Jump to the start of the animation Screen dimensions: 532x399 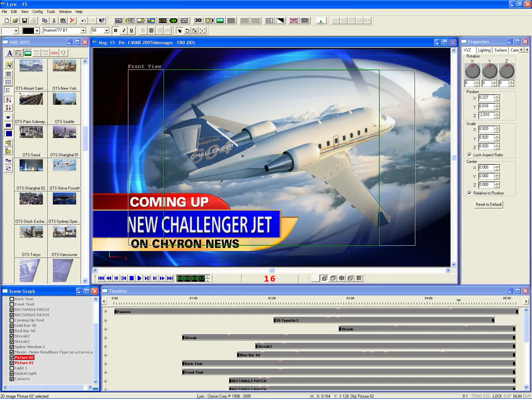(101, 278)
